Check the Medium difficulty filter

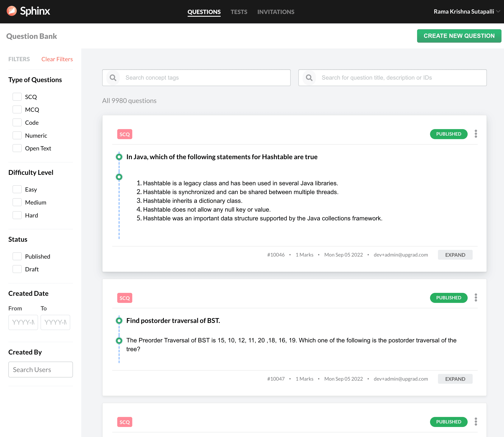coord(17,202)
